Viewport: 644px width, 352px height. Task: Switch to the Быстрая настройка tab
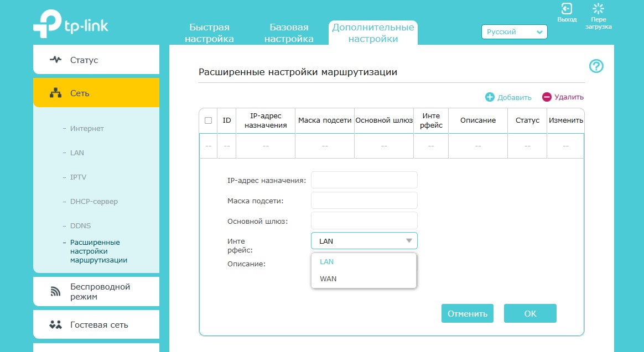pyautogui.click(x=209, y=33)
